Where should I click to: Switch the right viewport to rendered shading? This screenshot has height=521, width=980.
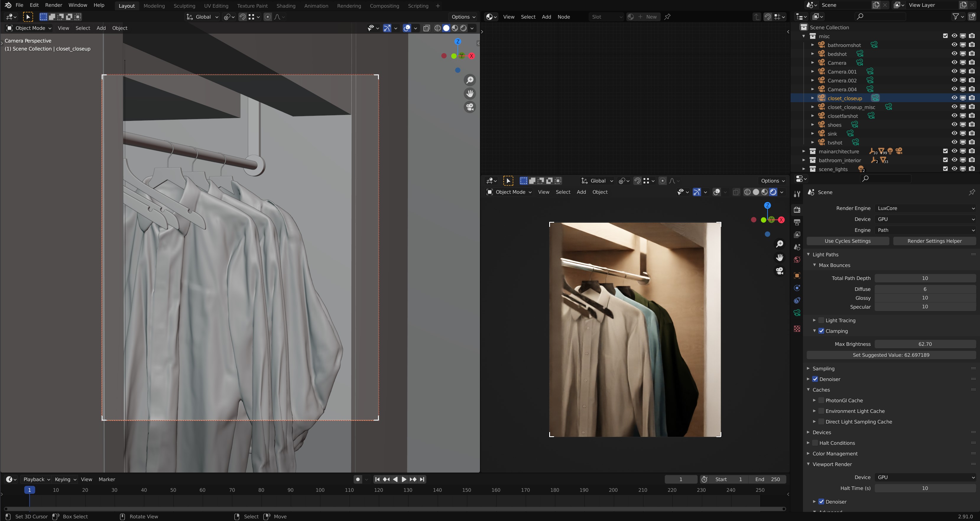point(773,192)
